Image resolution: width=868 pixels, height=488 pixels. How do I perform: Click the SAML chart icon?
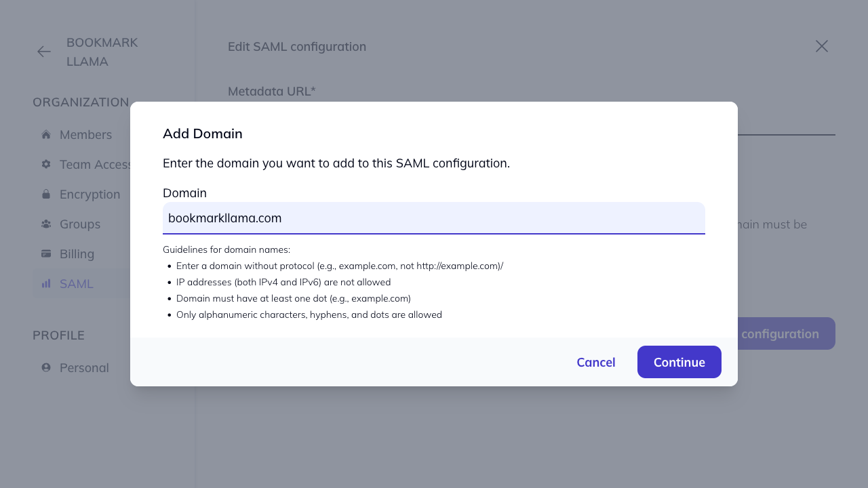(x=45, y=283)
